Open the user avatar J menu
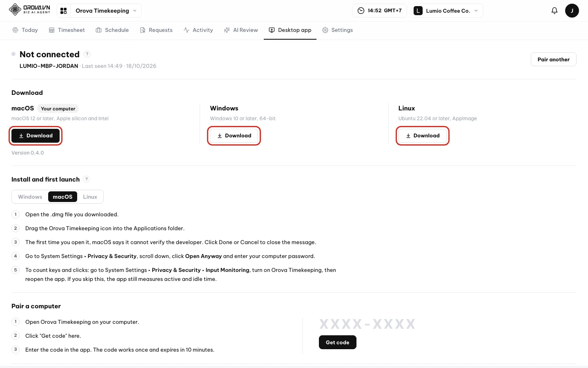This screenshot has height=368, width=588. pyautogui.click(x=572, y=11)
